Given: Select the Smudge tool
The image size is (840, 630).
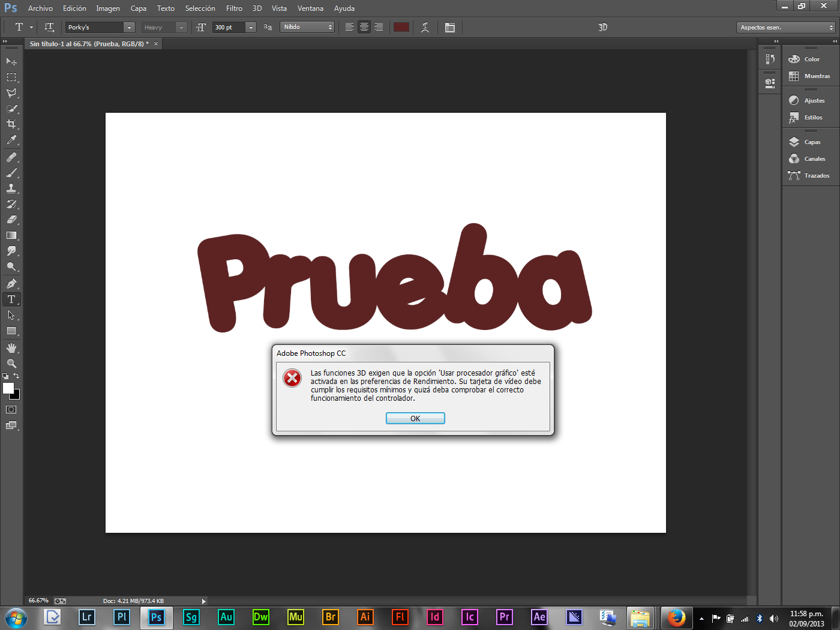Looking at the screenshot, I should [11, 251].
